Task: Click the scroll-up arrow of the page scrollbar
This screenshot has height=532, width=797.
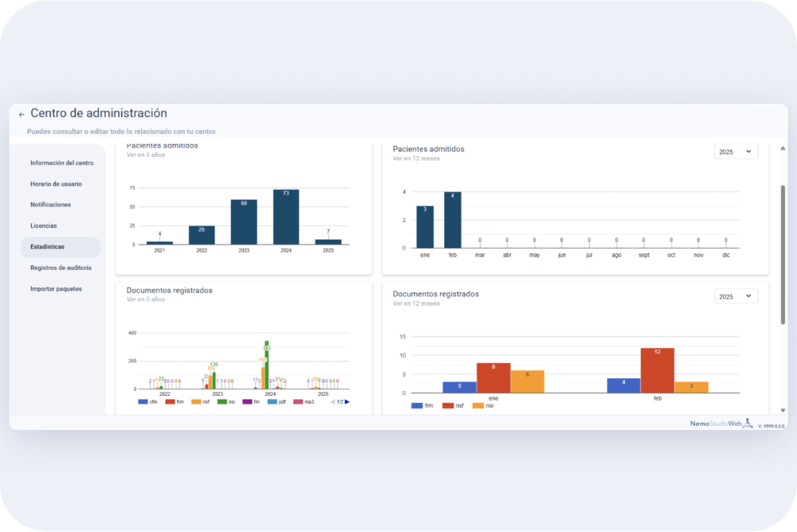Action: [783, 148]
